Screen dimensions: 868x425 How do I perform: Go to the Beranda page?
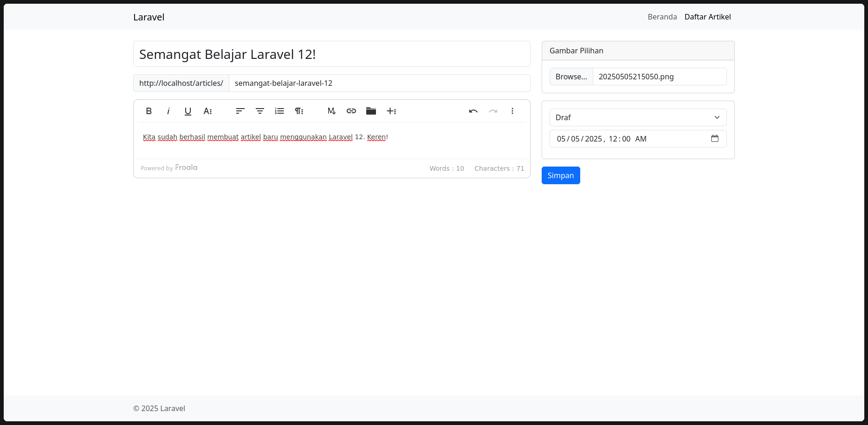click(x=662, y=17)
